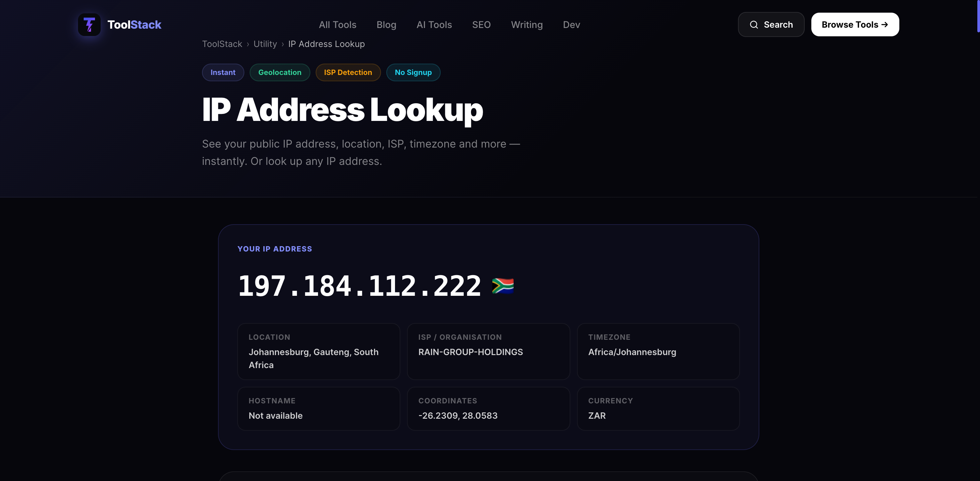
Task: Click the RAIN-GROUP-HOLDINGS value
Action: coord(471,352)
